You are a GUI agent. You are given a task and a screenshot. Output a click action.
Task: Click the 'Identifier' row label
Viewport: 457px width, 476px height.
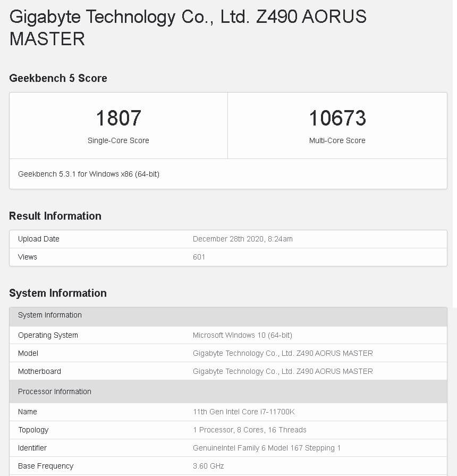[x=32, y=448]
